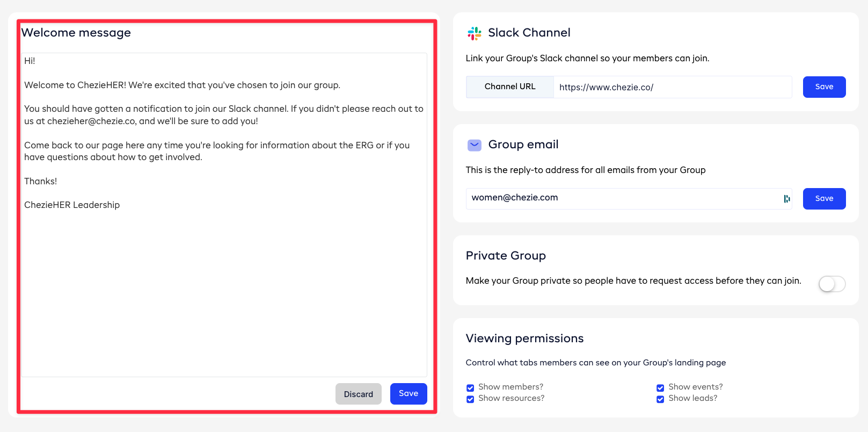Image resolution: width=868 pixels, height=432 pixels.
Task: Save the Group email address
Action: pos(824,199)
